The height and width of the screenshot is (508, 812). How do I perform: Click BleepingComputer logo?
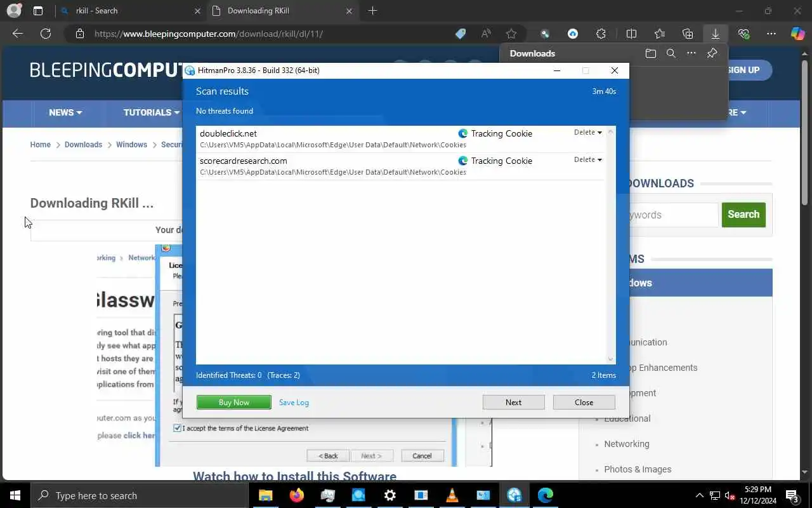click(x=106, y=70)
